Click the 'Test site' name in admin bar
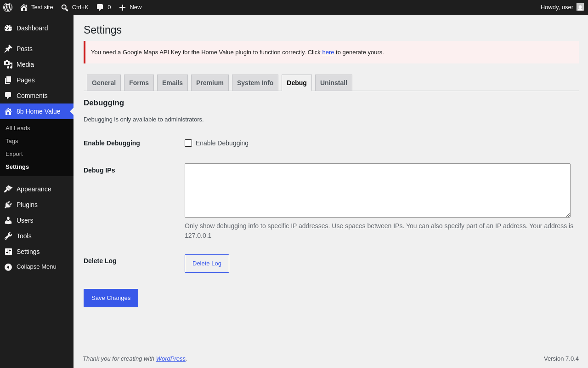The width and height of the screenshot is (588, 368). [x=42, y=7]
